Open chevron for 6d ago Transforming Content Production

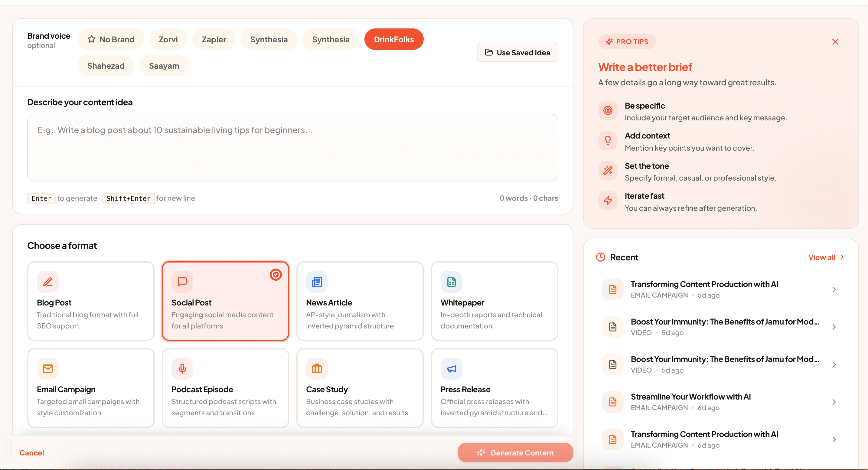tap(834, 439)
